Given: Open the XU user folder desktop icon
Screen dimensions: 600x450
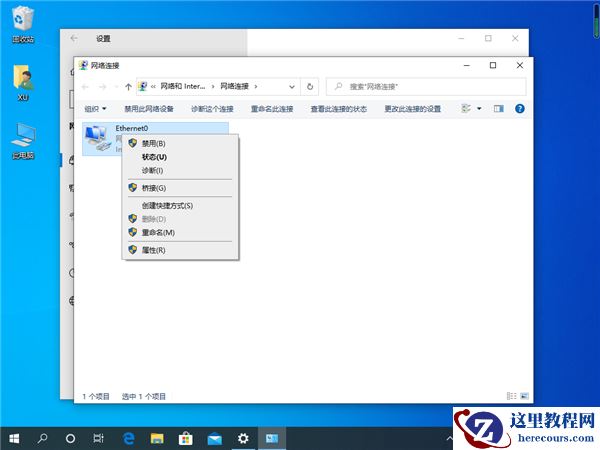Looking at the screenshot, I should click(23, 82).
